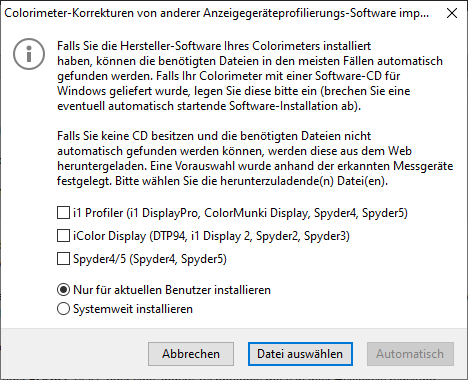Click the empty grey button bar area
468x380 pixels.
75,354
